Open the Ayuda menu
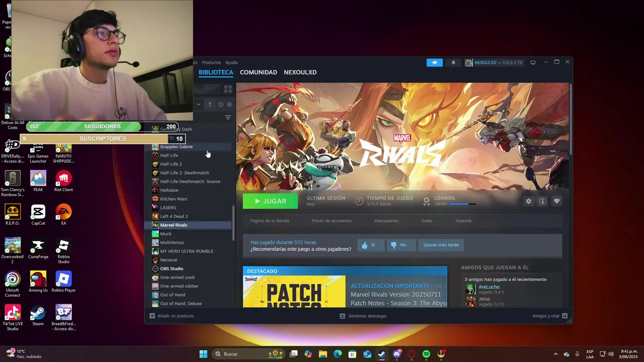 (231, 62)
